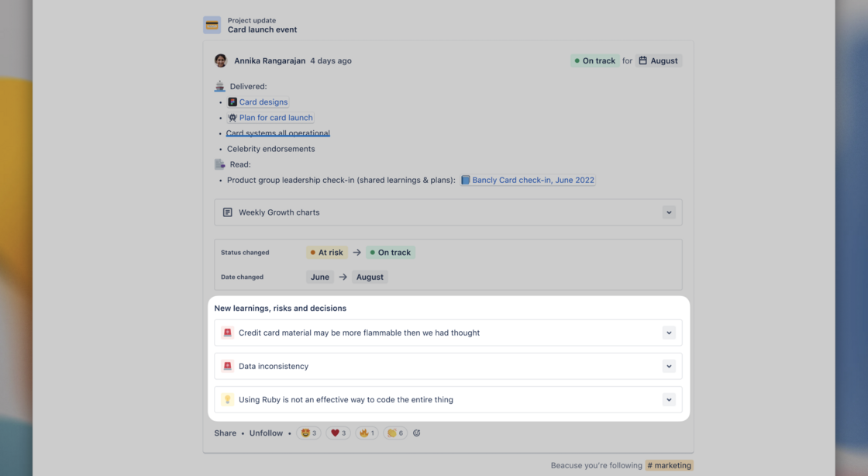Expand the flammable credit card material risk

668,332
